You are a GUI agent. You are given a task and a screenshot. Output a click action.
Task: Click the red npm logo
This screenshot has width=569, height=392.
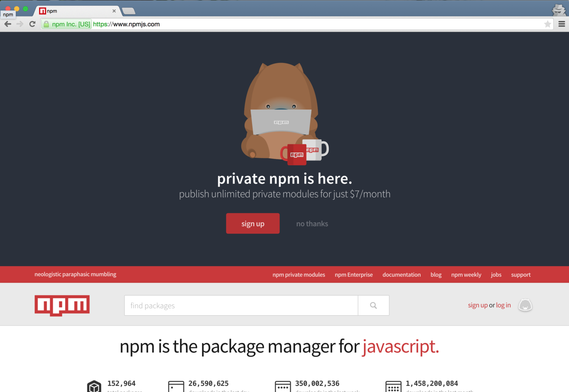[x=62, y=305]
